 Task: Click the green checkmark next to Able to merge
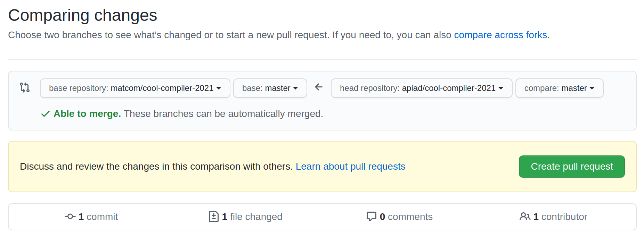pos(46,114)
